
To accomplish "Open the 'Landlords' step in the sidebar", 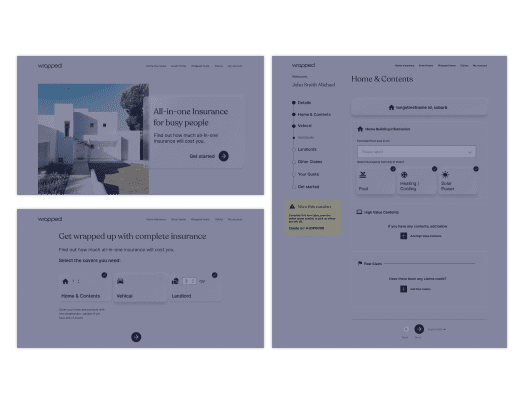I will point(307,149).
